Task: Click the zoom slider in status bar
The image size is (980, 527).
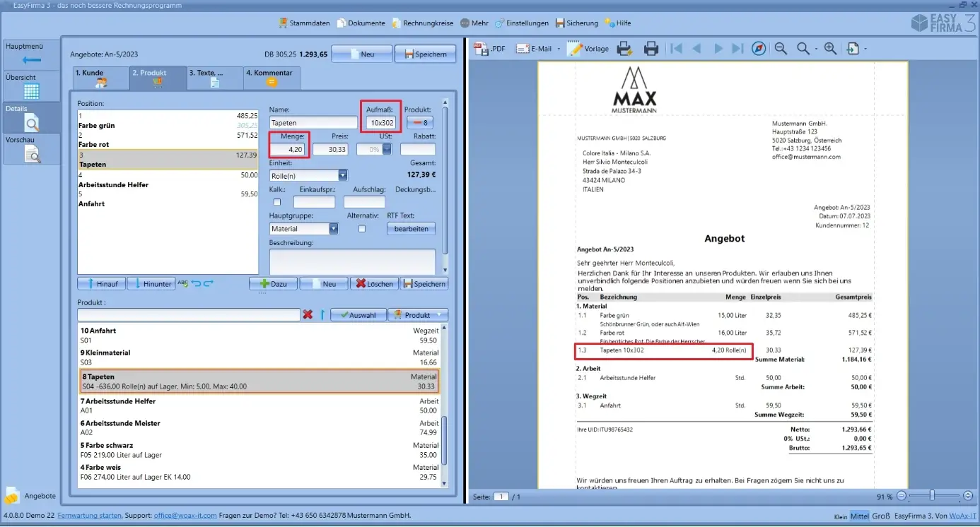Action: (x=933, y=496)
